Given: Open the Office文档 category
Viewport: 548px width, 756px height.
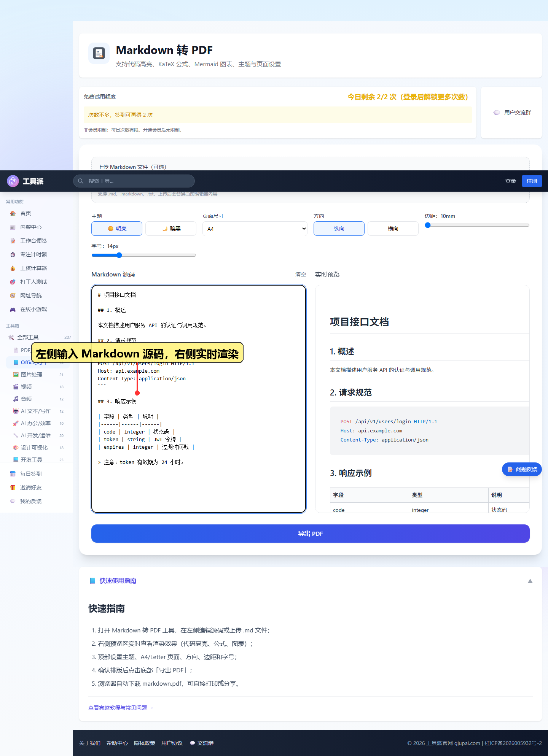Looking at the screenshot, I should pos(38,362).
